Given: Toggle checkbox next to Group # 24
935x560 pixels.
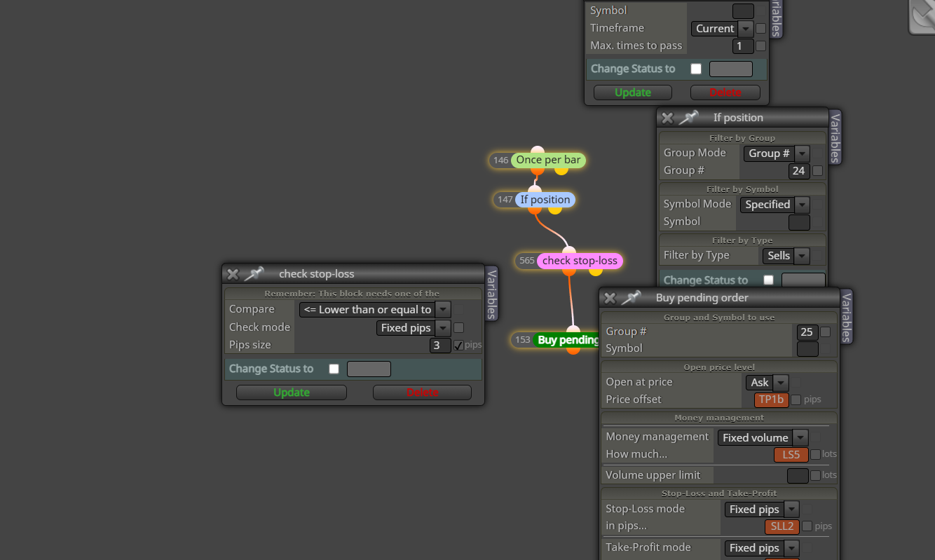Looking at the screenshot, I should (x=817, y=170).
